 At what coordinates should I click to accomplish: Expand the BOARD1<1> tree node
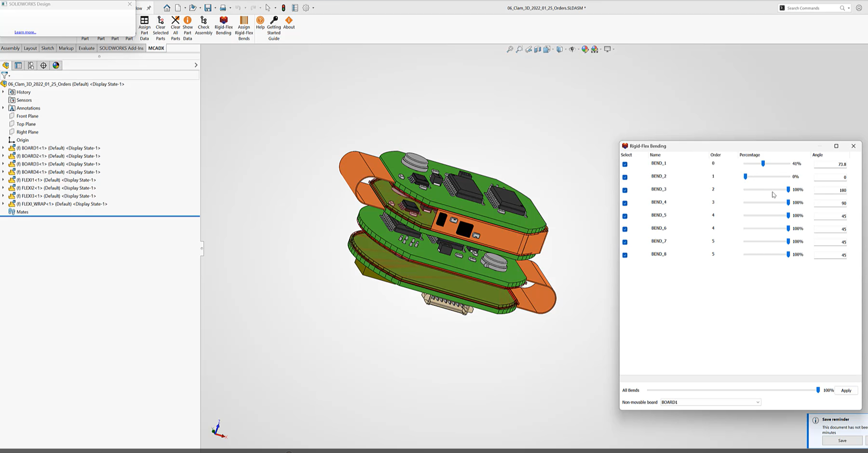[x=3, y=148]
